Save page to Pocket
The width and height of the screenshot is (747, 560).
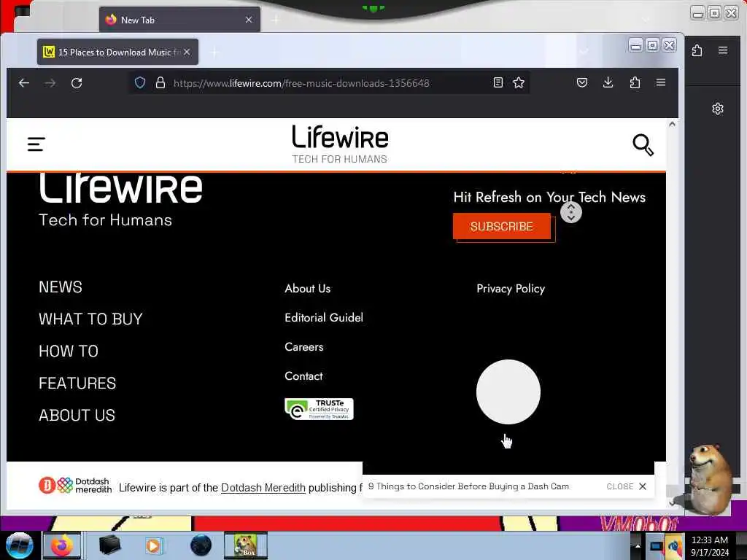coord(581,83)
